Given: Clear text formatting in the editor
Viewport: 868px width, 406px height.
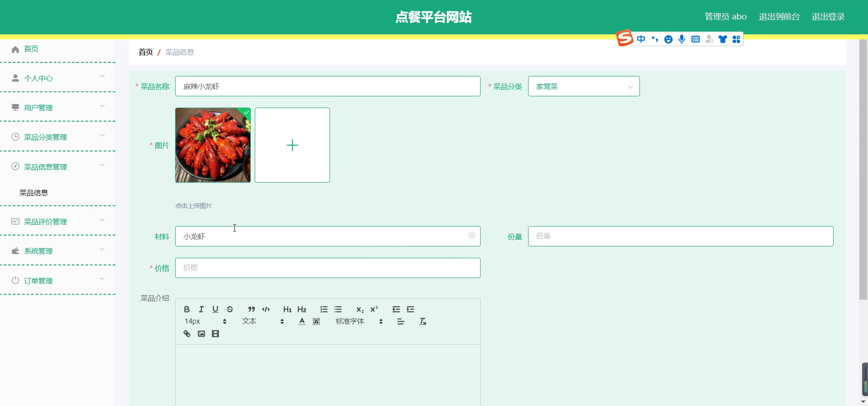Looking at the screenshot, I should [x=423, y=321].
